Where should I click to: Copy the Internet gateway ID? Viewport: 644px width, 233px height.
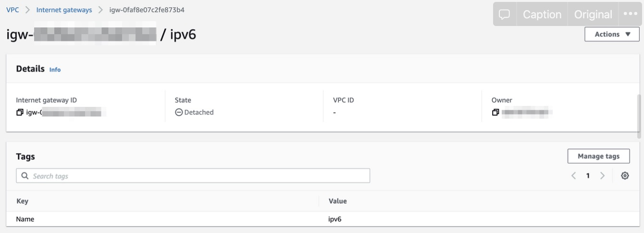[20, 113]
